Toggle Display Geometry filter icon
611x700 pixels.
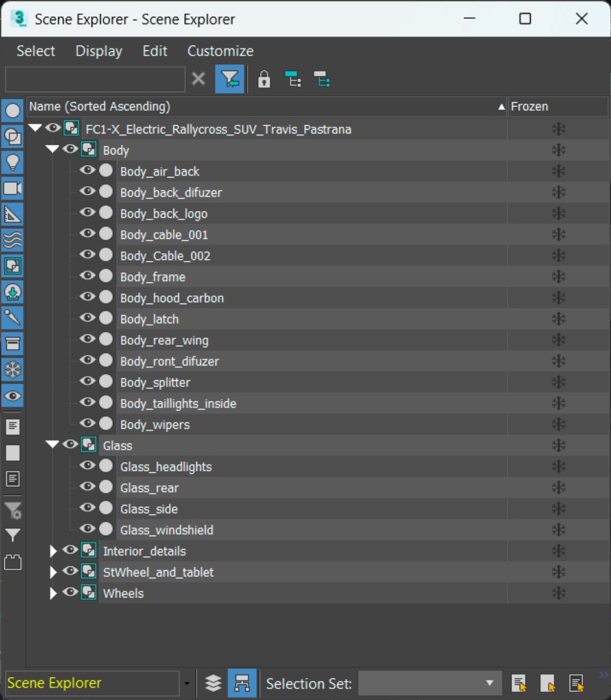click(x=12, y=110)
